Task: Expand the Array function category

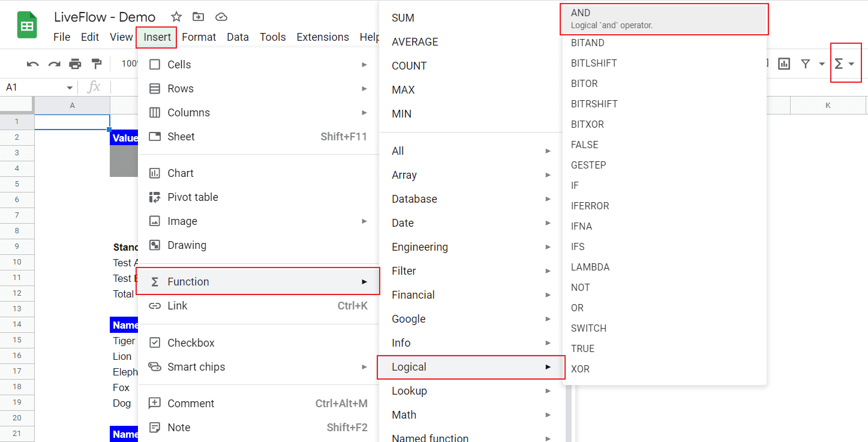Action: pyautogui.click(x=471, y=175)
